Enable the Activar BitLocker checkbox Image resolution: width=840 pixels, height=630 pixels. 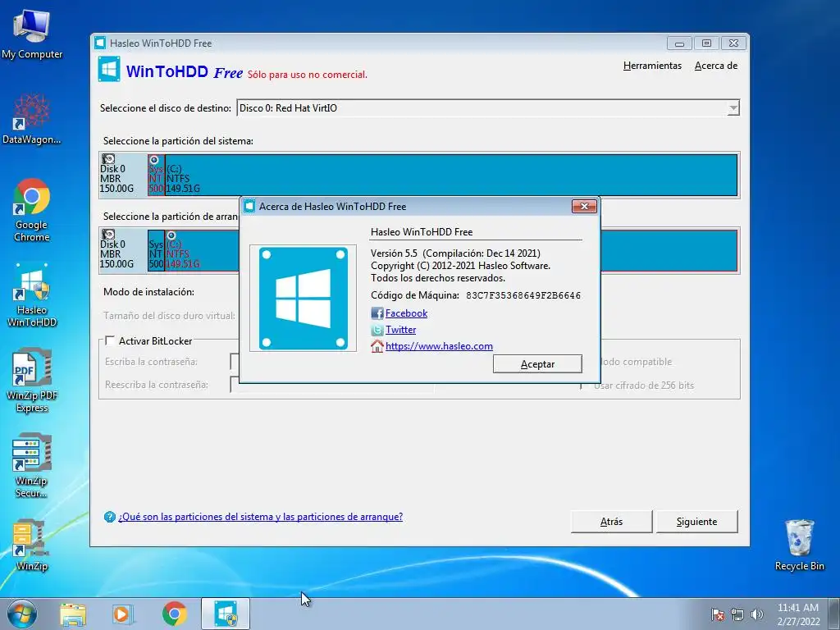(111, 340)
